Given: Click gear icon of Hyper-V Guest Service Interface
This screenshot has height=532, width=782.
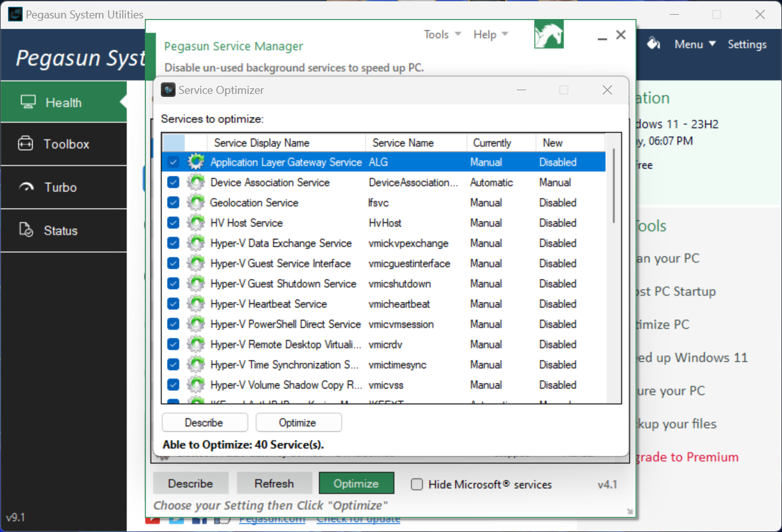Looking at the screenshot, I should (x=196, y=263).
